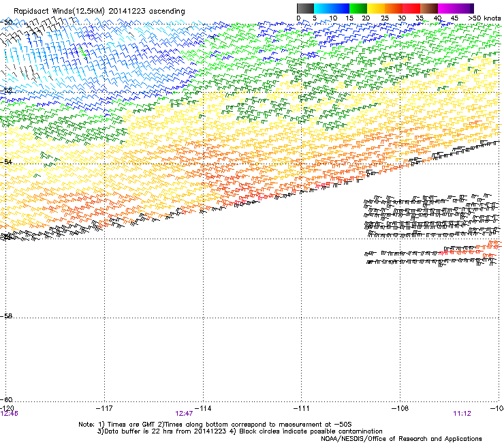Click the orange 25-30 knots legend swatch

pos(394,8)
